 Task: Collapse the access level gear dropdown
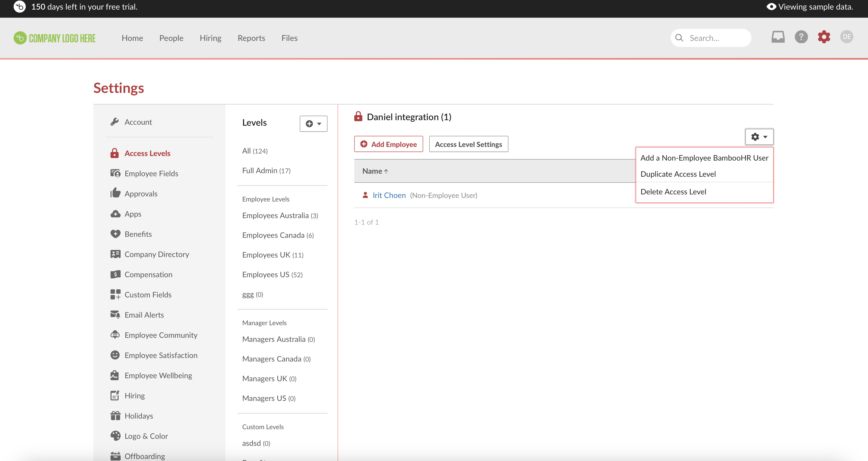759,137
